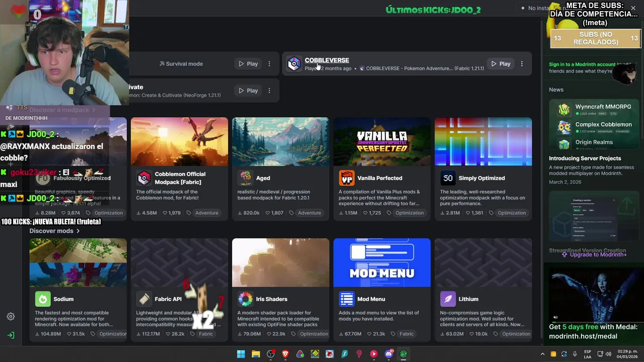This screenshot has width=644, height=362.
Task: Click the Simply Optimized rainbow banner
Action: (483, 142)
